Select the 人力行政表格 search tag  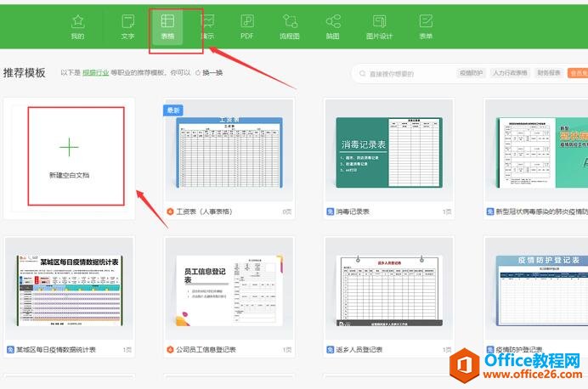(x=509, y=74)
